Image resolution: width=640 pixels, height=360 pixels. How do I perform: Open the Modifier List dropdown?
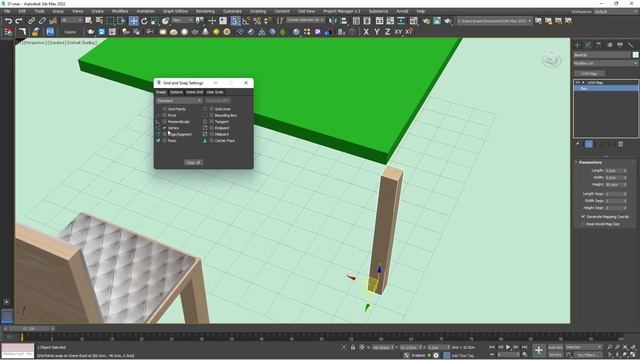(606, 63)
